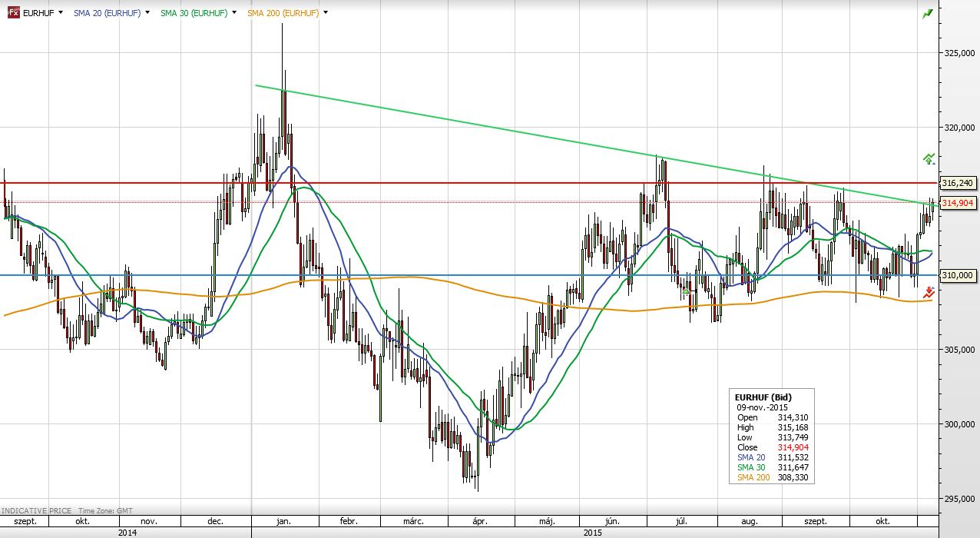
Task: Click the 2015 year label
Action: tap(593, 532)
